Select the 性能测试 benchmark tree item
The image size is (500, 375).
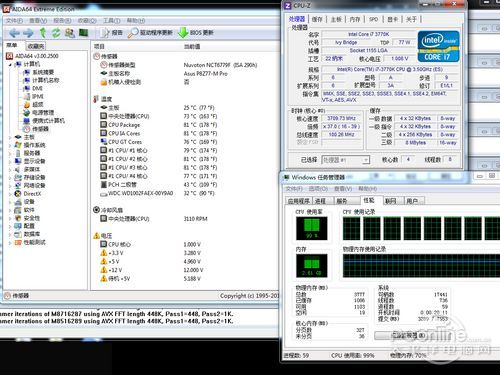click(30, 242)
